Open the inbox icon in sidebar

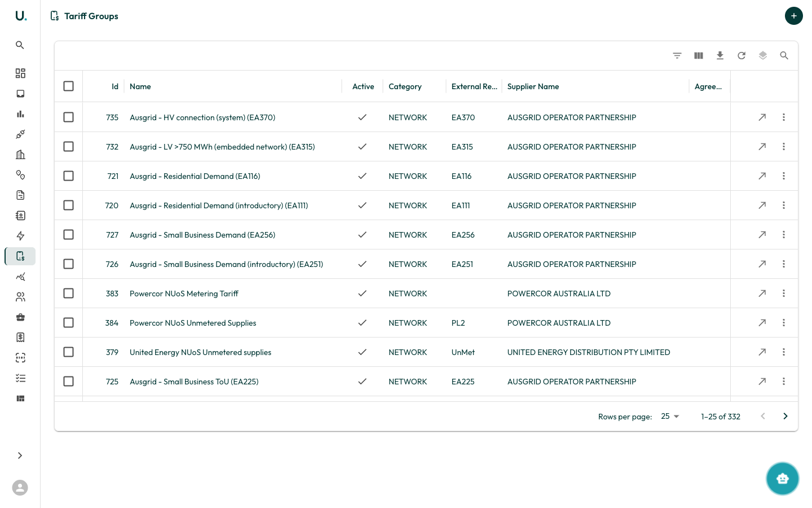pyautogui.click(x=20, y=94)
